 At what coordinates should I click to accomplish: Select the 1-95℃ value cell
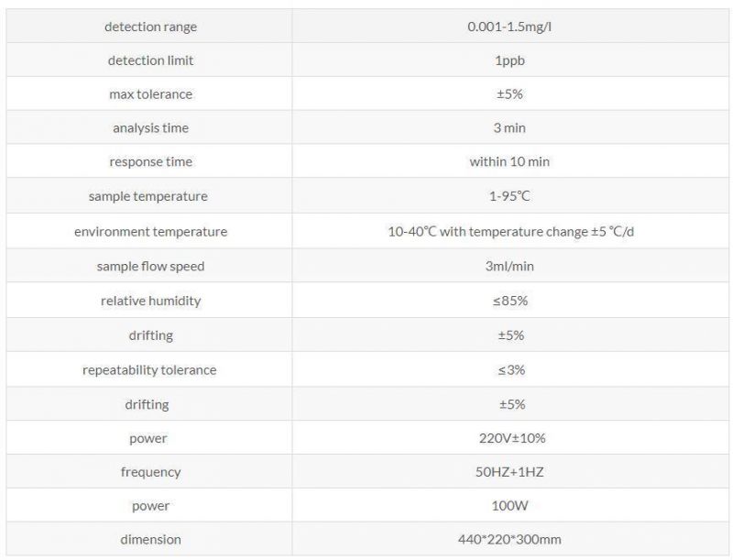510,196
